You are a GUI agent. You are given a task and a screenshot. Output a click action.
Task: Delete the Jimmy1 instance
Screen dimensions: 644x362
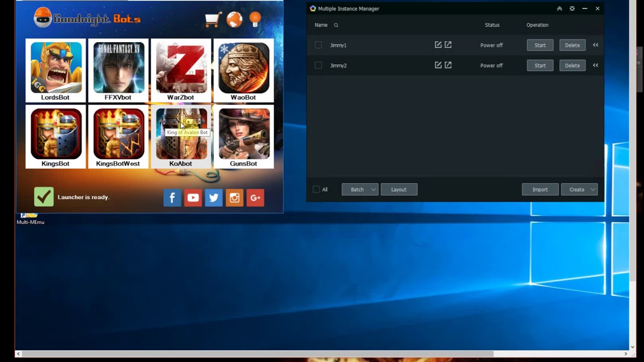click(x=573, y=45)
